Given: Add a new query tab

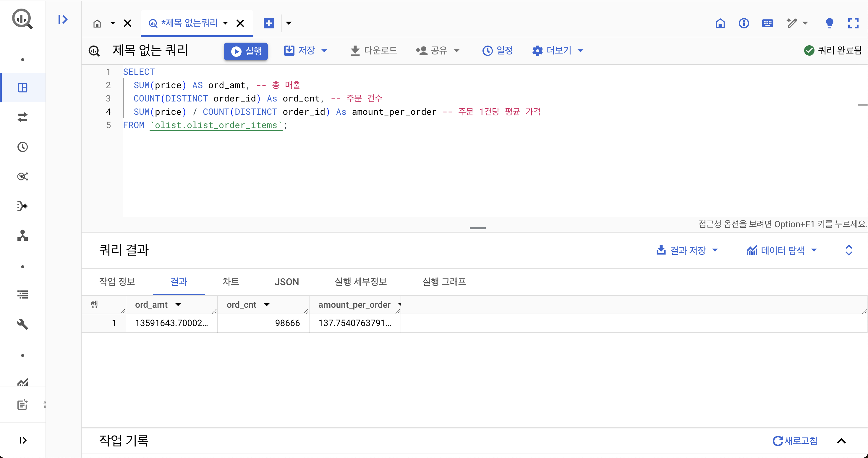Looking at the screenshot, I should [268, 23].
